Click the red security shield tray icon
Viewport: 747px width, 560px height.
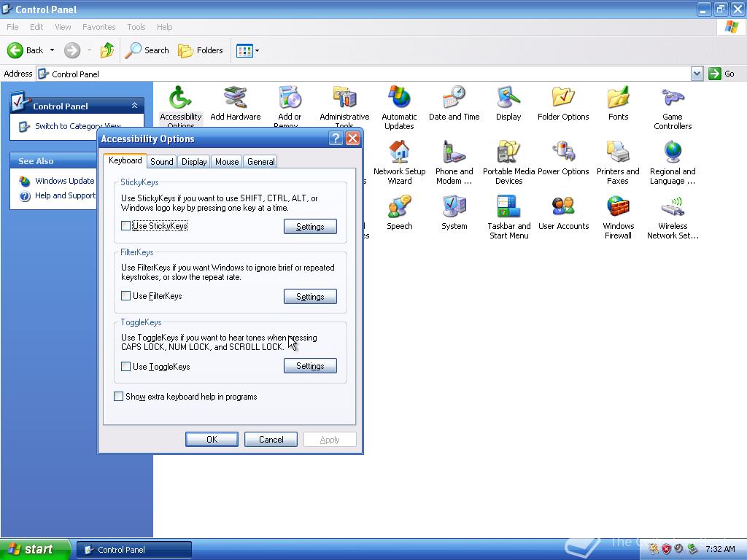click(666, 549)
